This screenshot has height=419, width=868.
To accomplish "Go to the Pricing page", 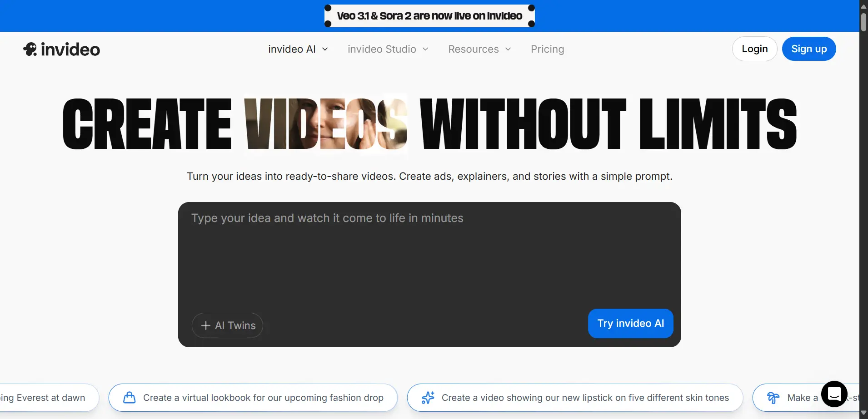I will [547, 49].
